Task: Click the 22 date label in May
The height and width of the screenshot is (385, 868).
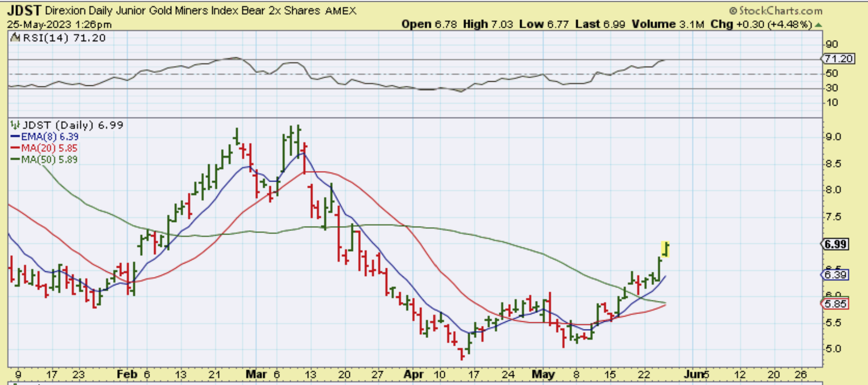Action: pos(644,374)
